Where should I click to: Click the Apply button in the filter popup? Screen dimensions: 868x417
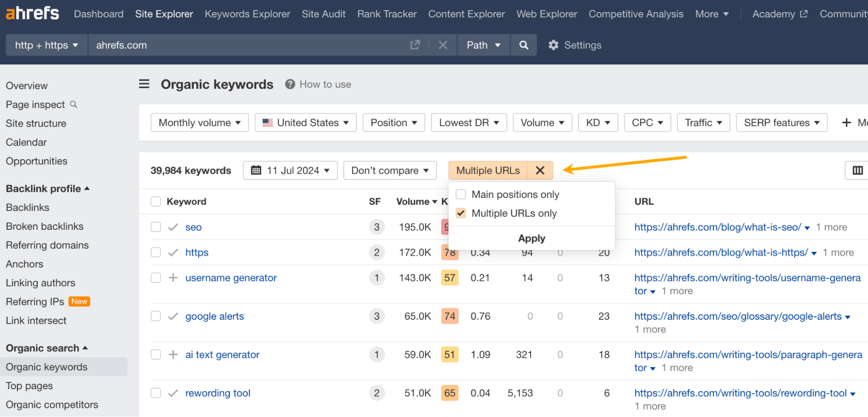531,238
